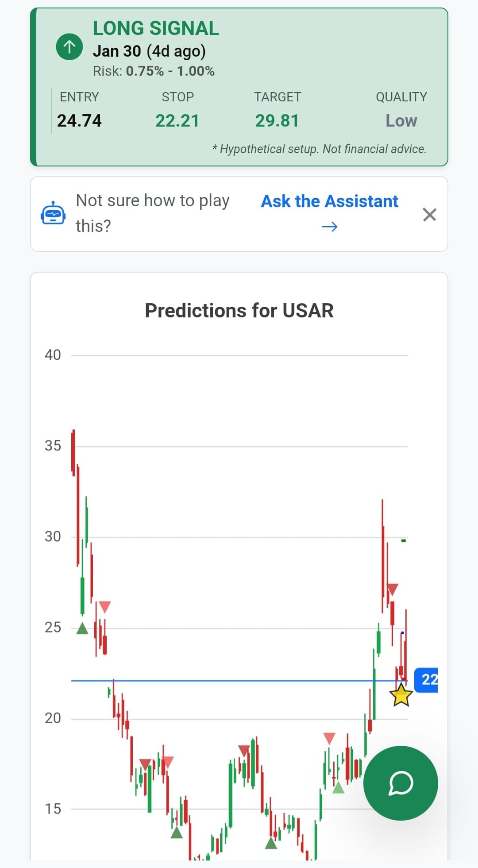Click the Ask the Assistant link

pos(329,201)
